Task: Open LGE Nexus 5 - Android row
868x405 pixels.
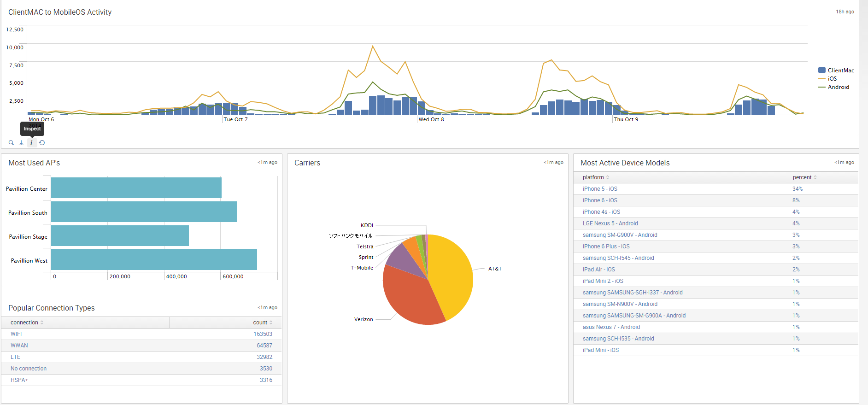Action: (716, 223)
